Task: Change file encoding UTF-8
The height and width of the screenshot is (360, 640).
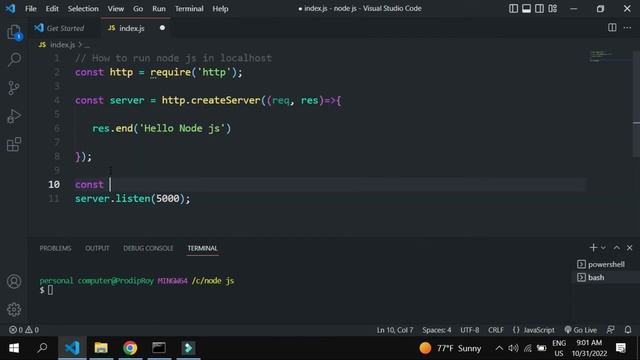Action: pyautogui.click(x=470, y=330)
